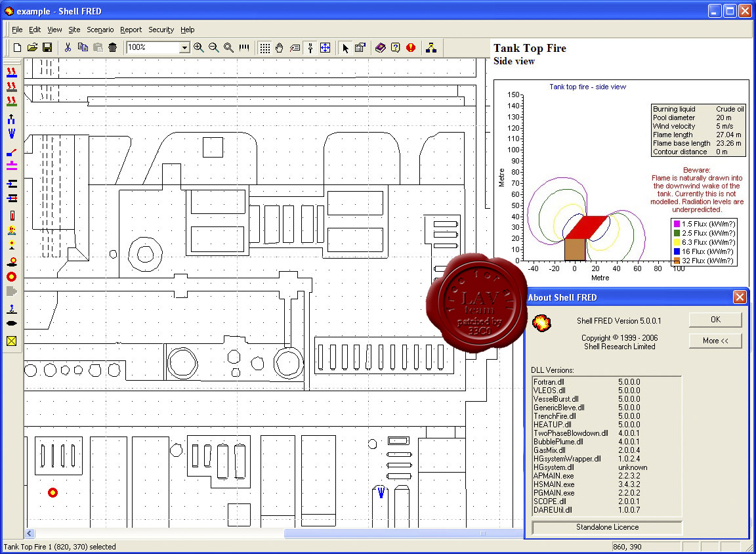This screenshot has height=554, width=756.
Task: Click the red ring marker on site plan
Action: coord(52,493)
